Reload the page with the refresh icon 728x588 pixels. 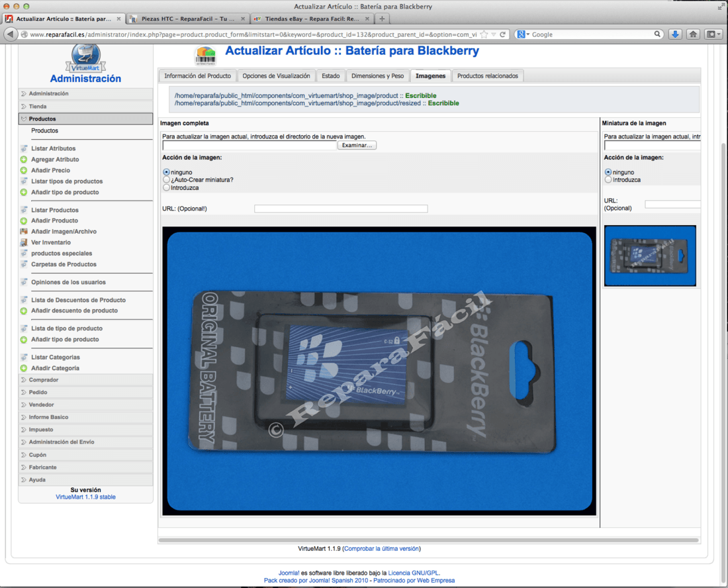(x=503, y=34)
